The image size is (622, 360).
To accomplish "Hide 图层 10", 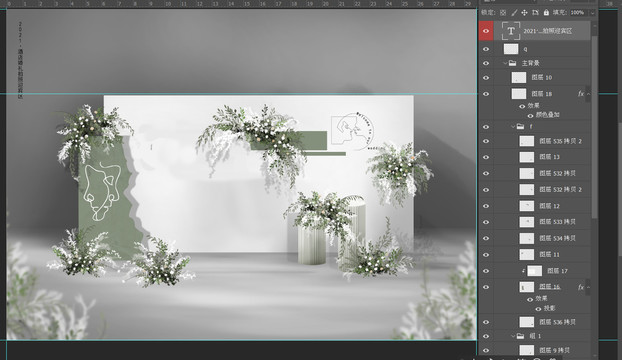I will tap(486, 78).
